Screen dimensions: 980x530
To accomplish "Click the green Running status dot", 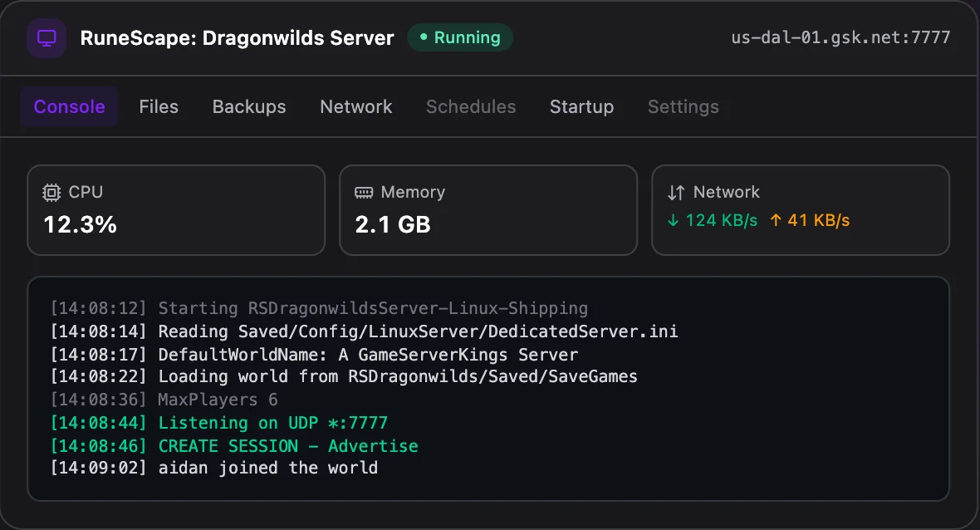I will coord(424,37).
